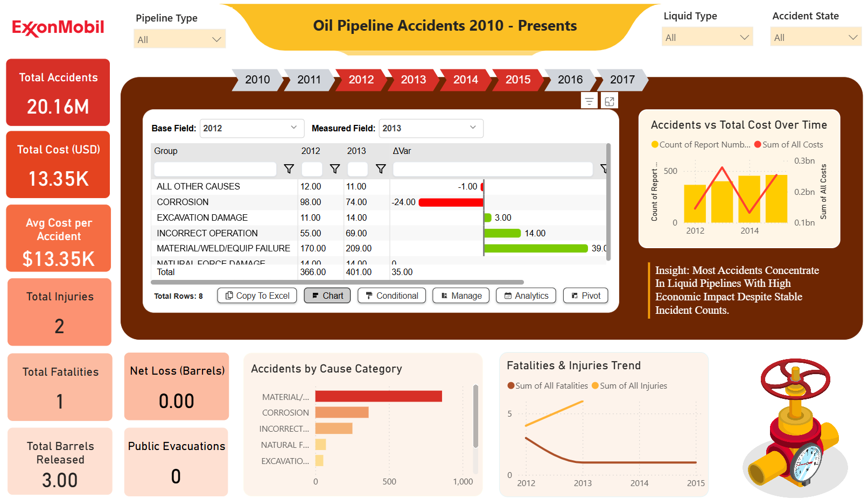Viewport: 868px width, 499px height.
Task: Click the Copy To Excel button
Action: [x=257, y=296]
